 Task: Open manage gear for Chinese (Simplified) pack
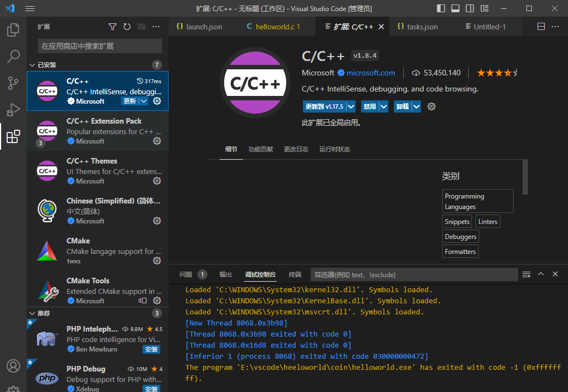tap(157, 221)
